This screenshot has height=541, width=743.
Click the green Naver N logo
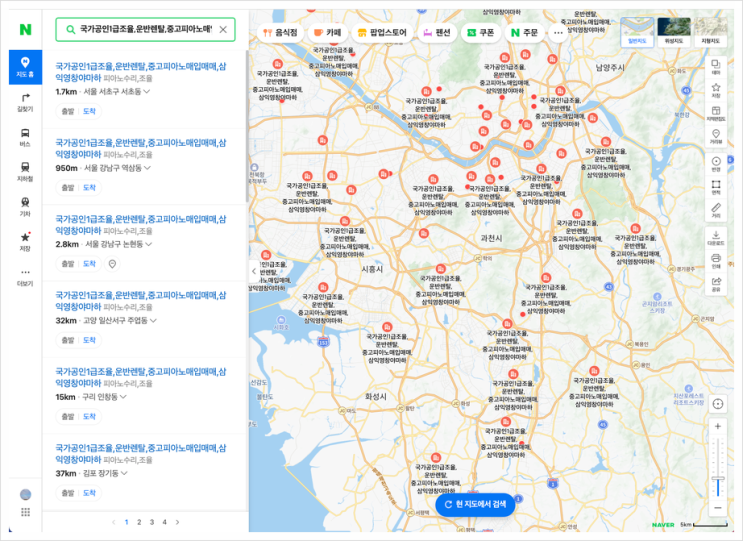pos(25,30)
